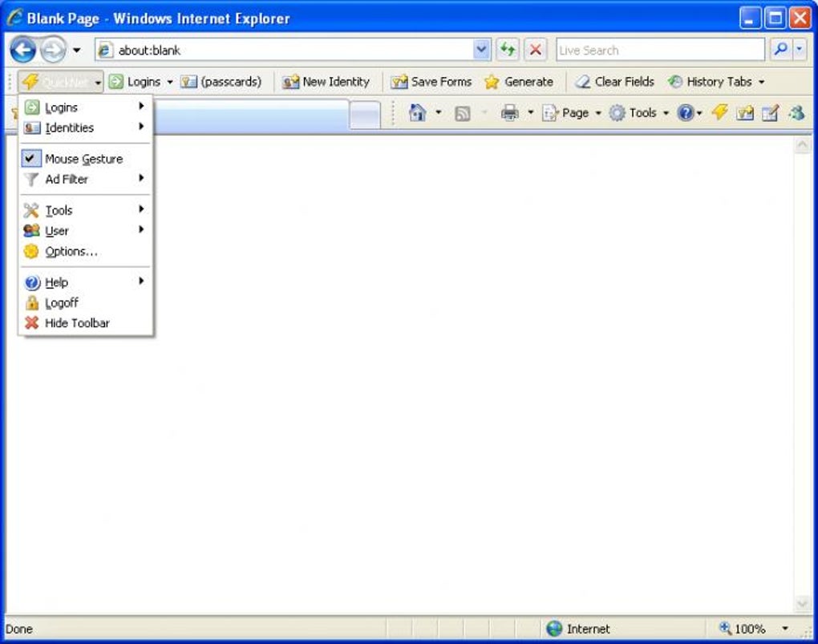Click the new tab button

(365, 115)
